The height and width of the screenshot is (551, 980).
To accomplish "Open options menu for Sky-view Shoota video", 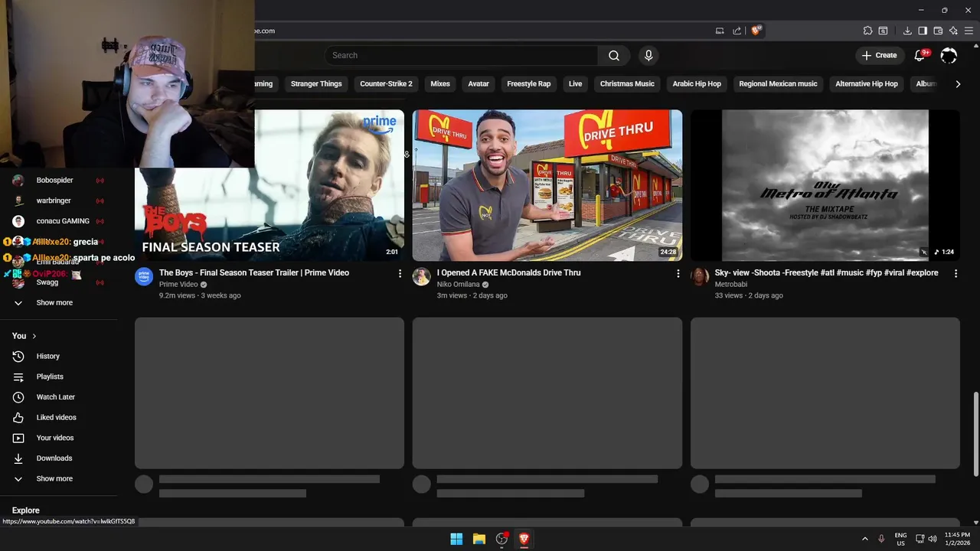I will pyautogui.click(x=955, y=273).
